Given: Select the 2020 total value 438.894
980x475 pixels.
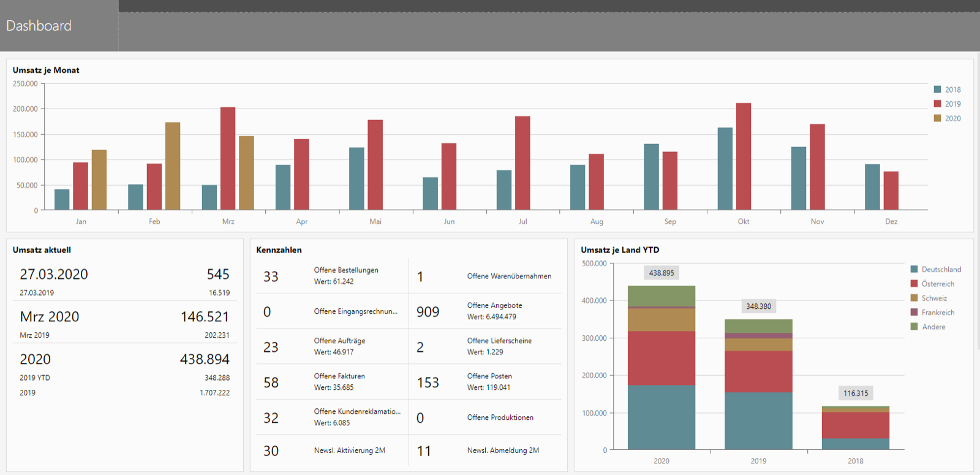Looking at the screenshot, I should [x=205, y=359].
